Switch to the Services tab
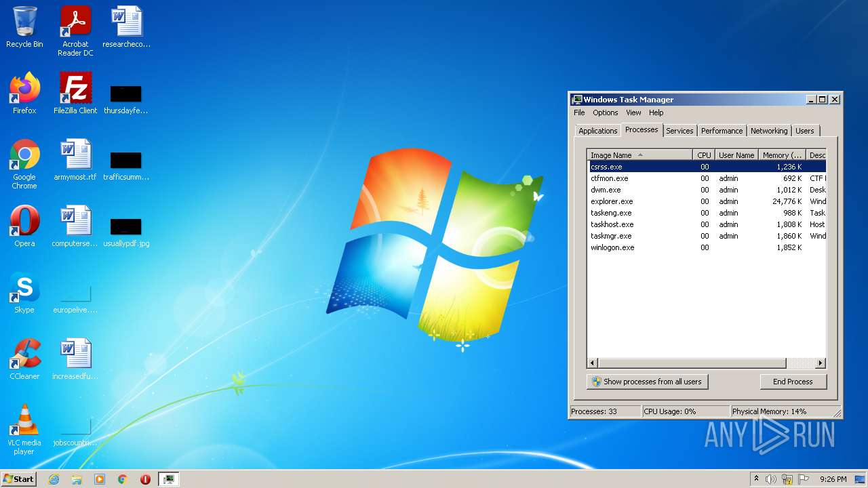868x488 pixels. 679,131
